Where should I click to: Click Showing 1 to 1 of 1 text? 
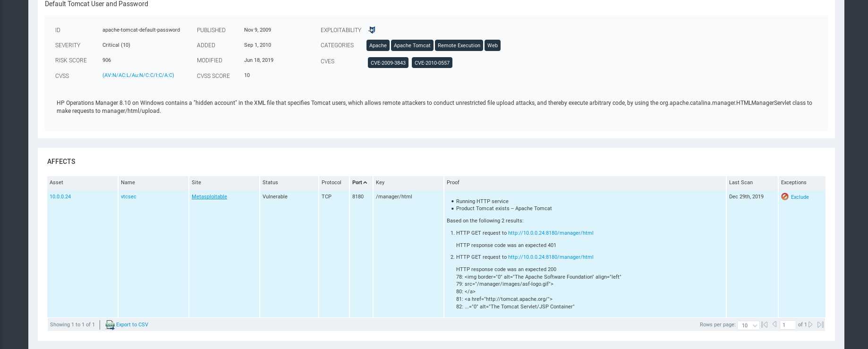pyautogui.click(x=72, y=324)
